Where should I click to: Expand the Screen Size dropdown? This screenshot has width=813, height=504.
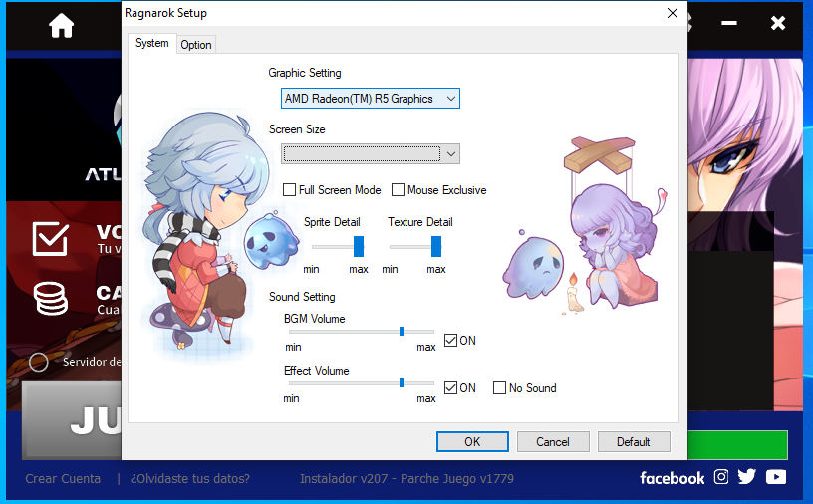(x=371, y=154)
